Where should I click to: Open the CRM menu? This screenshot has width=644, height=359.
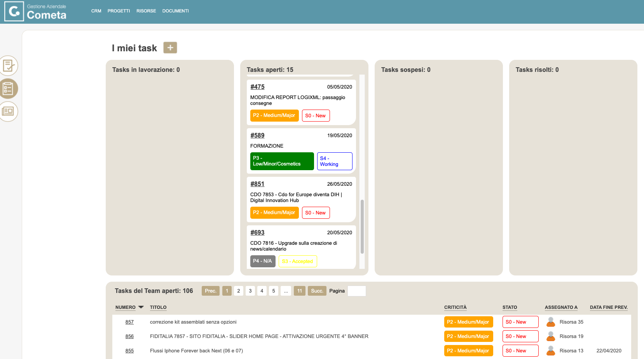click(x=96, y=11)
